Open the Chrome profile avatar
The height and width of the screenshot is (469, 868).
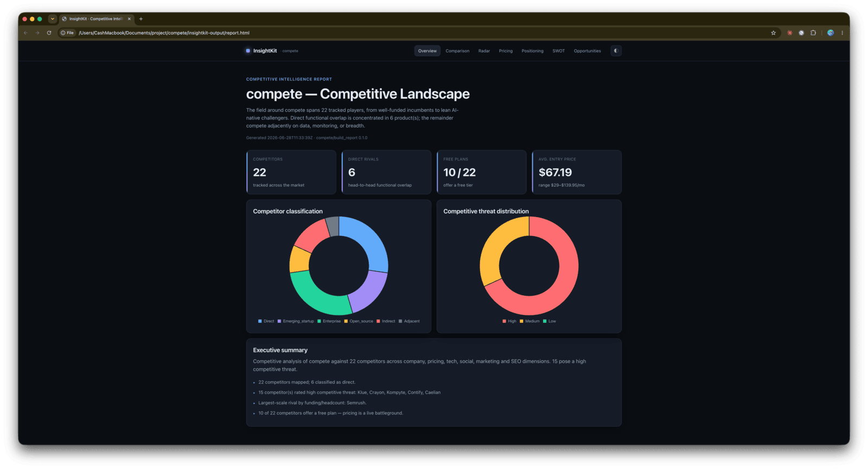click(x=831, y=33)
